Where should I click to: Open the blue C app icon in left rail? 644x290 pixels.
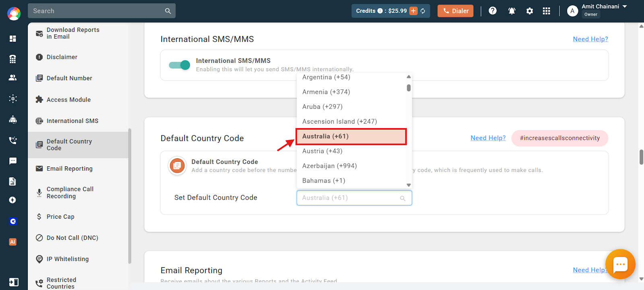[13, 222]
